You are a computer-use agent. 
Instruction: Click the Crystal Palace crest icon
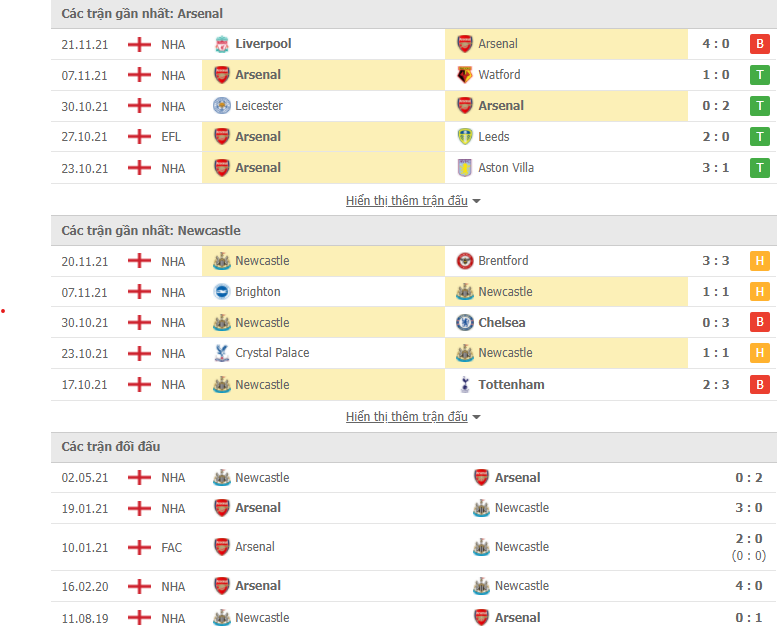point(222,353)
